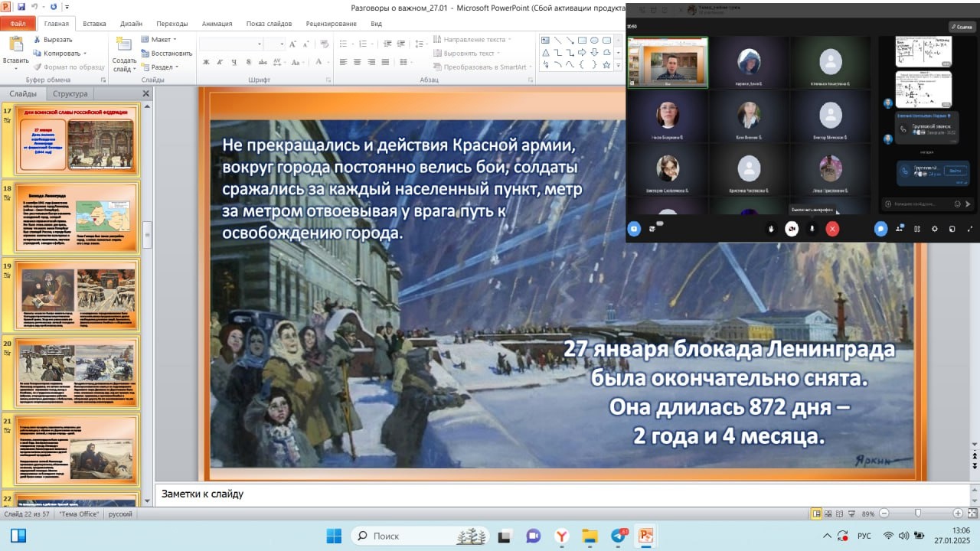Screen dimensions: 980x551
Task: Open the Макет layout dropdown
Action: 158,39
